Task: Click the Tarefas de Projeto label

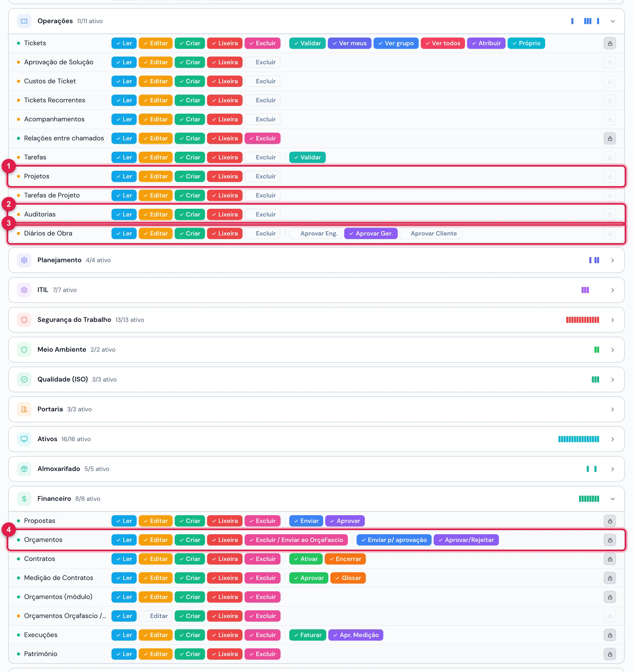Action: (x=52, y=195)
